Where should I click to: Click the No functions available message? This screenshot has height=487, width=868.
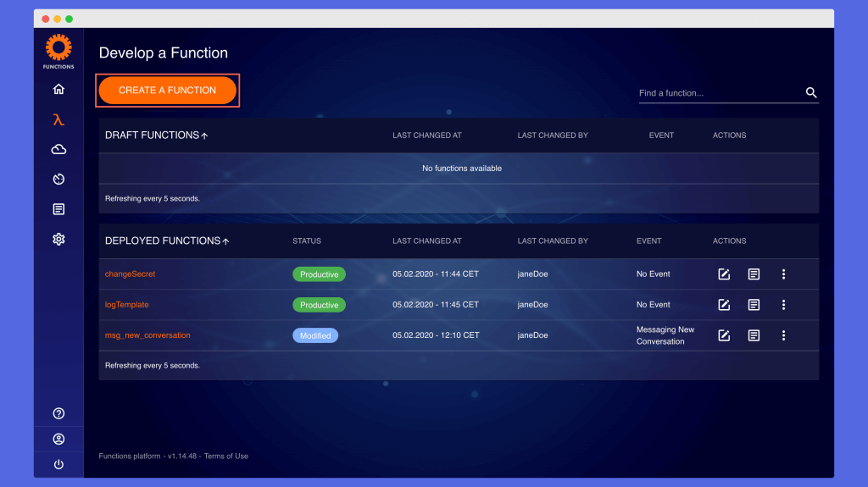pyautogui.click(x=462, y=169)
